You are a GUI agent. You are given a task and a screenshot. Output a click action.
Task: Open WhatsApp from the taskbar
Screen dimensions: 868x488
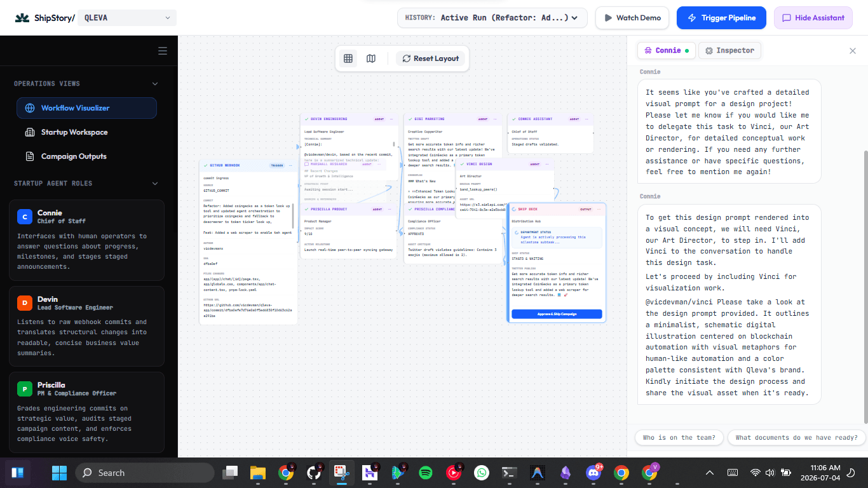point(482,473)
